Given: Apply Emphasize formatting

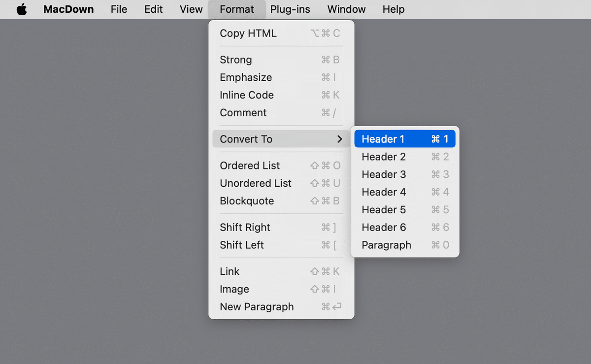Looking at the screenshot, I should (281, 78).
